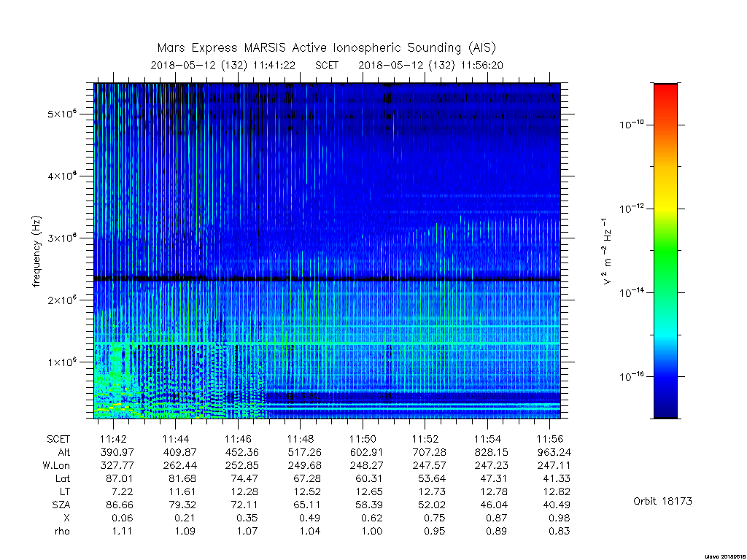The image size is (747, 560).
Task: Click the time tick label '11:46'
Action: pos(239,439)
